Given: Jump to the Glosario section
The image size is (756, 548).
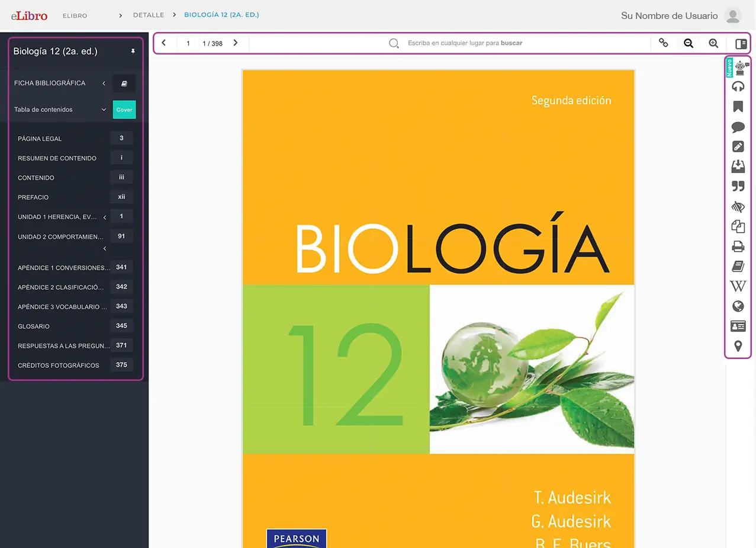Looking at the screenshot, I should click(x=34, y=326).
